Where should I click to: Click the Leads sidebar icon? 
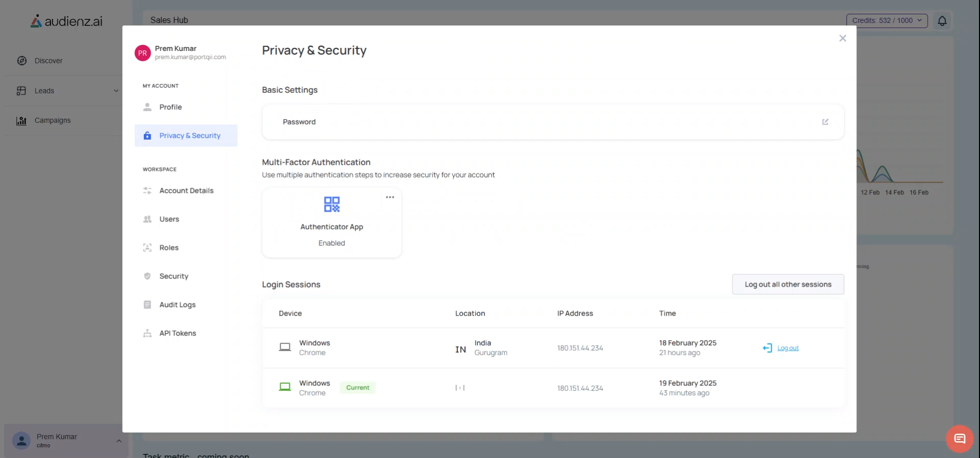click(x=21, y=91)
